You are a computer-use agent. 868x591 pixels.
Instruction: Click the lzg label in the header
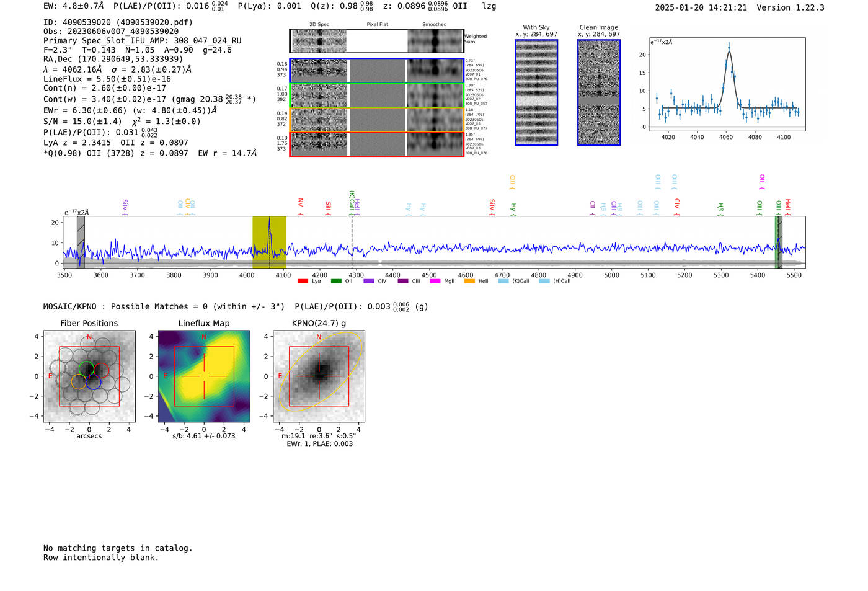coord(489,6)
